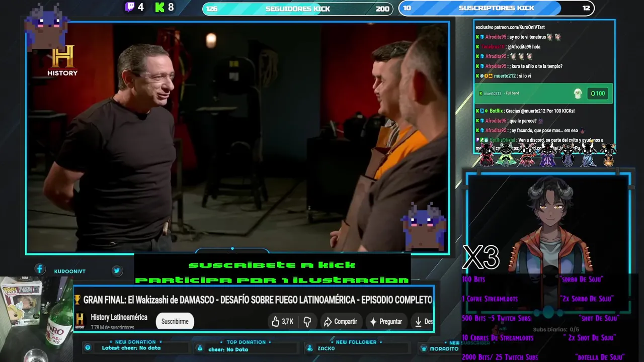
Task: Click the green Kick viewer count icon
Action: click(160, 7)
